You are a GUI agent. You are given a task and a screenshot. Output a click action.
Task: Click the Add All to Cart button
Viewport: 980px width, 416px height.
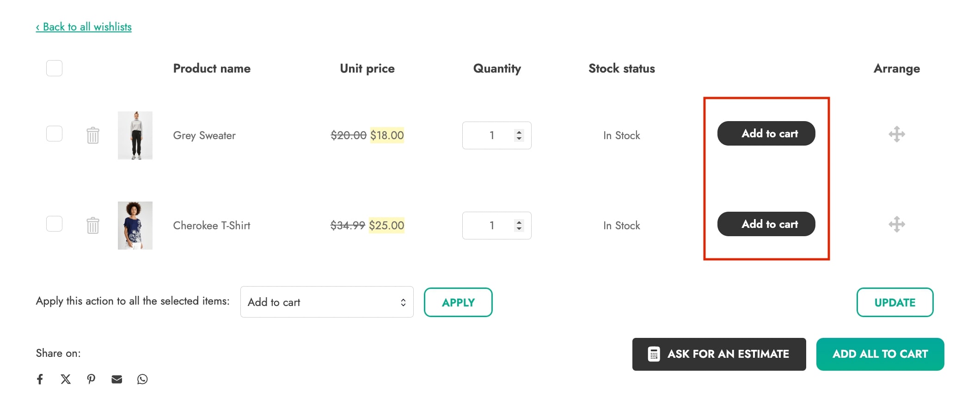(880, 354)
